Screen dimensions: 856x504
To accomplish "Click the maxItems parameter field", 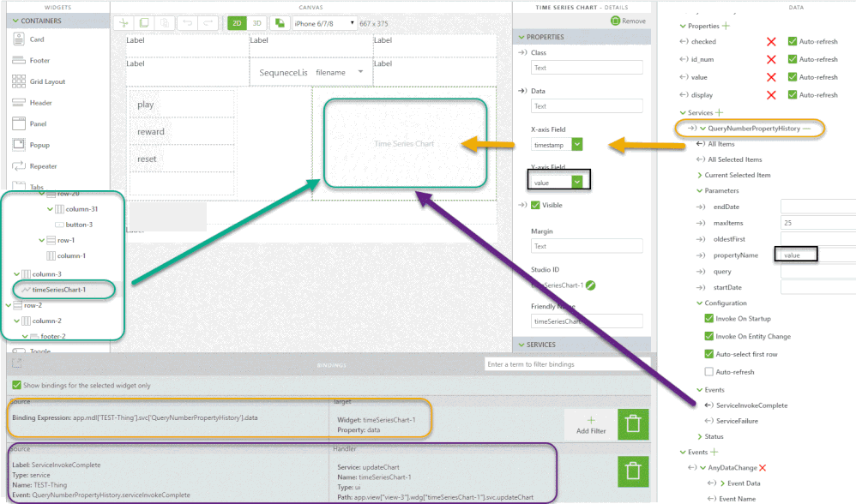I will coord(817,223).
